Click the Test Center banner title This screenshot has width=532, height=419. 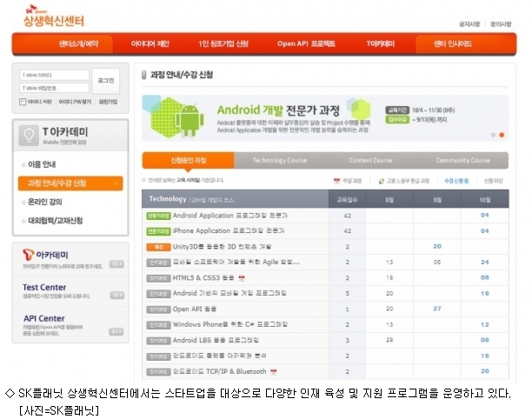[x=44, y=288]
